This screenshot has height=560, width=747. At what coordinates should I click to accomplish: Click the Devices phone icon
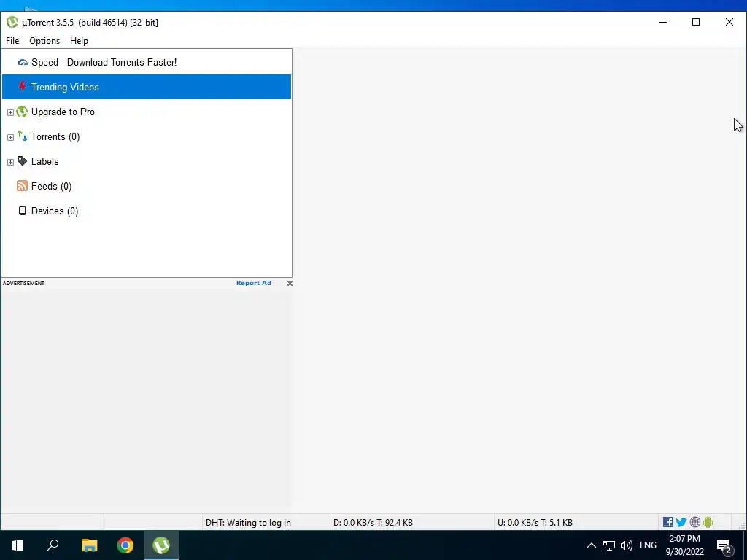coord(23,211)
